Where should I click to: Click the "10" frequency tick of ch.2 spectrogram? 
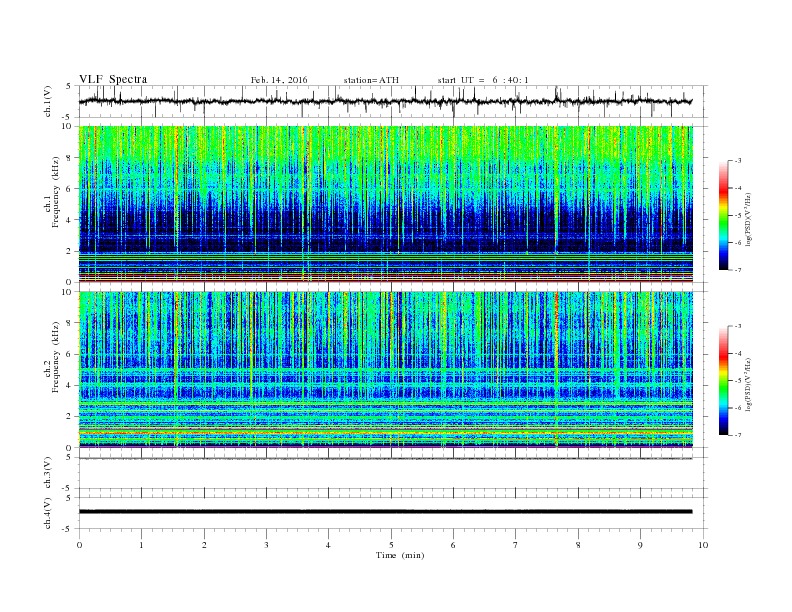point(67,292)
